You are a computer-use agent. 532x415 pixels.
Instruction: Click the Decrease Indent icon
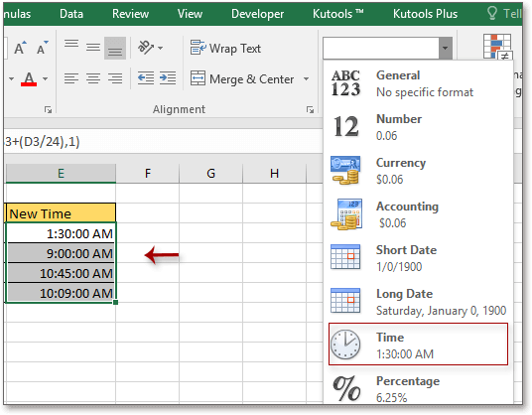[146, 78]
